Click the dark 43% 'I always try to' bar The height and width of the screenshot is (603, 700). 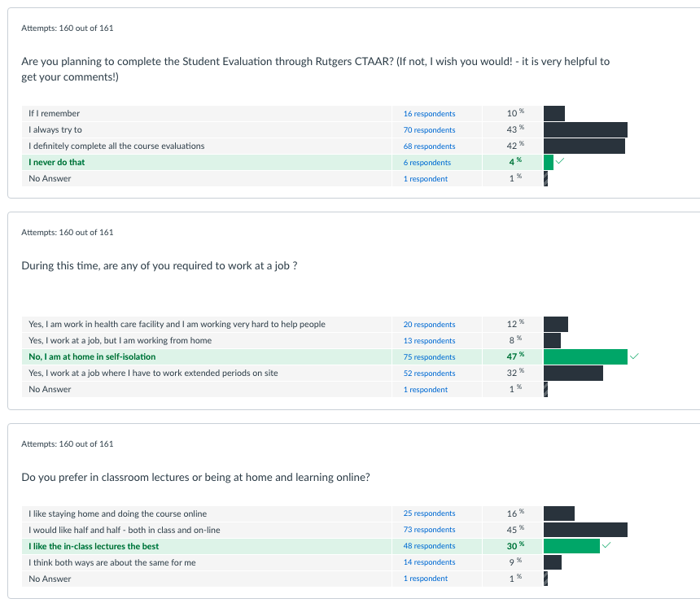click(585, 129)
